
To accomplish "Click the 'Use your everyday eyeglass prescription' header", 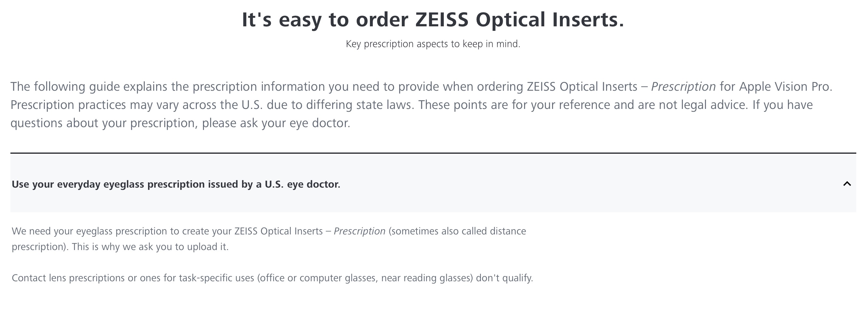I will click(x=433, y=184).
